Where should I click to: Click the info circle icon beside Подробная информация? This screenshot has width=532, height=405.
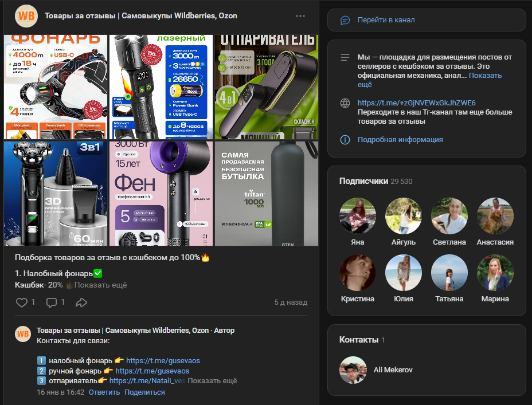[x=345, y=139]
